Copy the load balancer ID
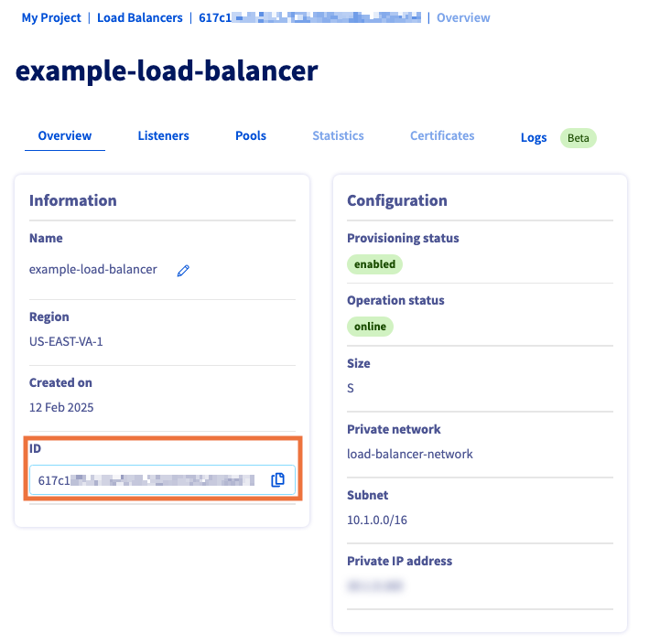Viewport: 649px width, 644px height. 277,479
